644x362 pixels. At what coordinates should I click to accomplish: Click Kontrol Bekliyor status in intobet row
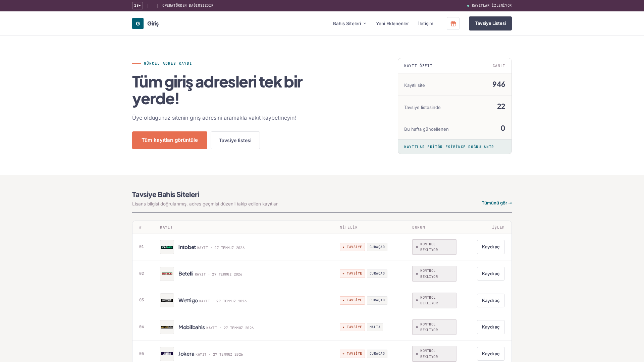tap(434, 247)
